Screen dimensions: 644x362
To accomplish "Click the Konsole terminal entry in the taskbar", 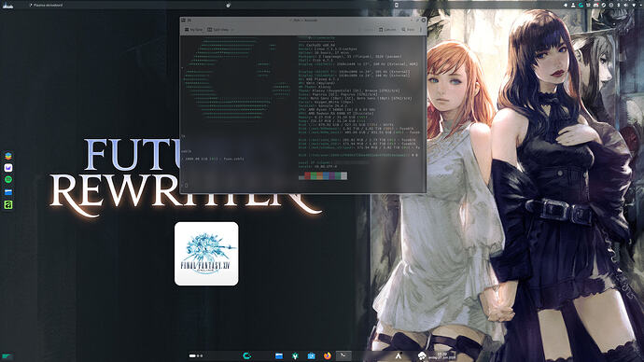I will (343, 355).
